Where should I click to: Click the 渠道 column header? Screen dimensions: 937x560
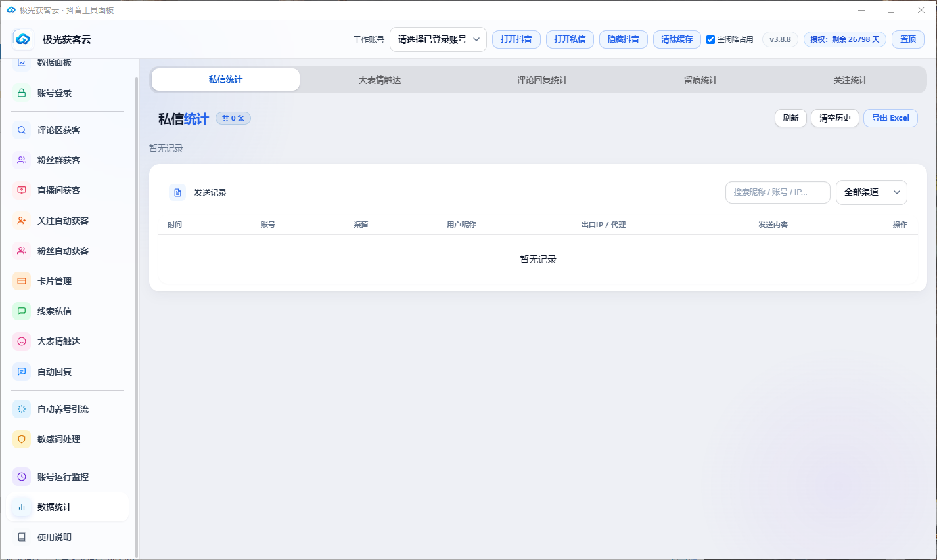pos(361,225)
